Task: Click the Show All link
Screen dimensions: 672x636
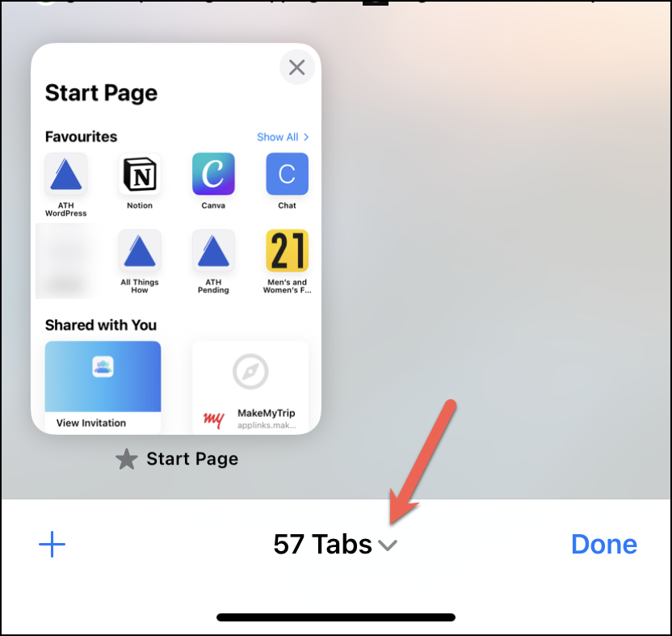Action: [x=278, y=137]
